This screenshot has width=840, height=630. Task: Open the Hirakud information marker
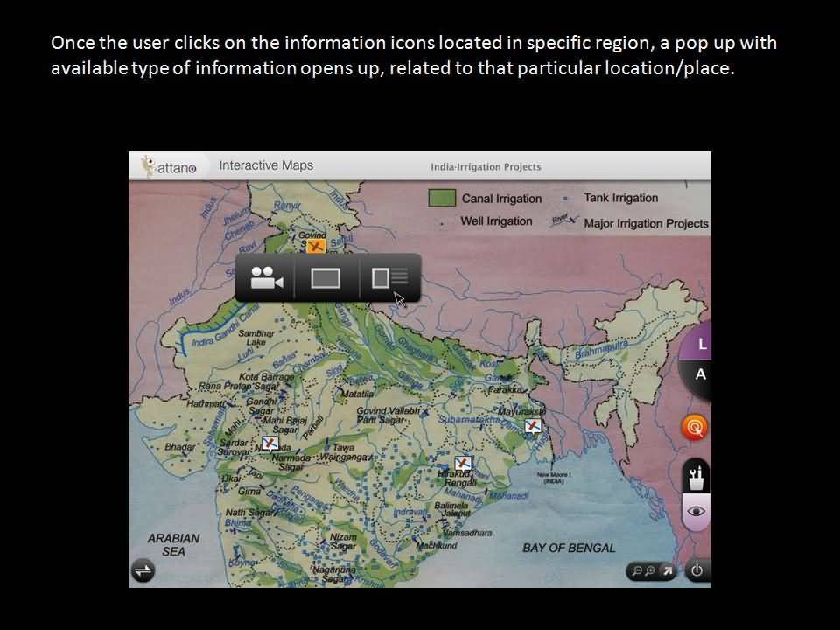tap(463, 463)
